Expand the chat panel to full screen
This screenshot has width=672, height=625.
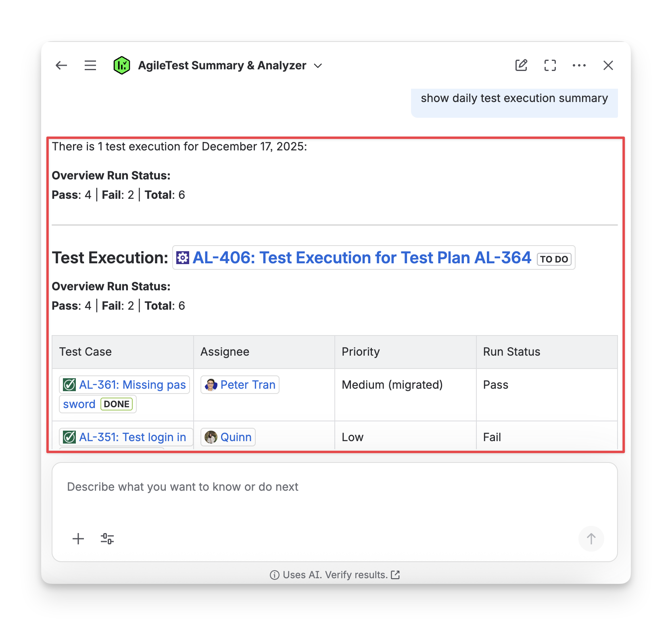click(x=550, y=65)
